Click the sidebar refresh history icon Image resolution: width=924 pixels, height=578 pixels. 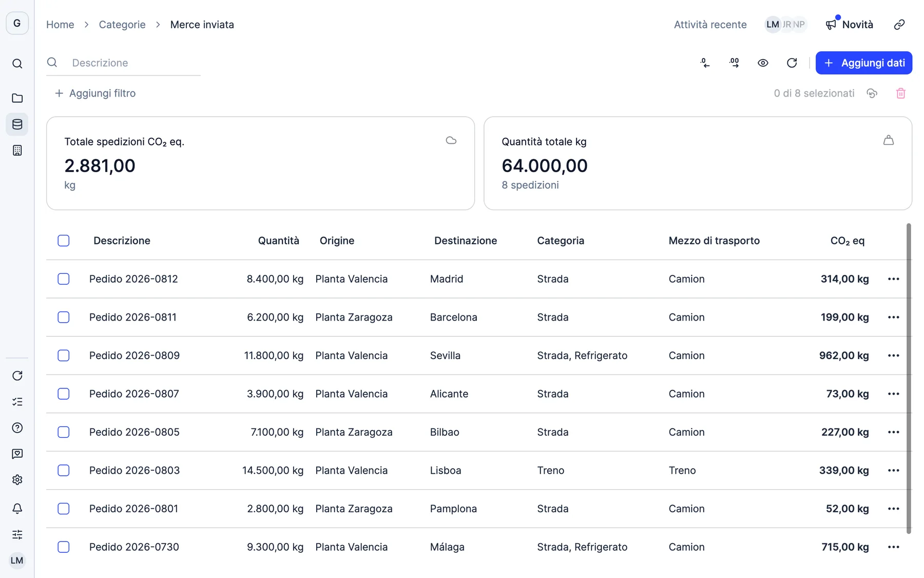[x=17, y=376]
